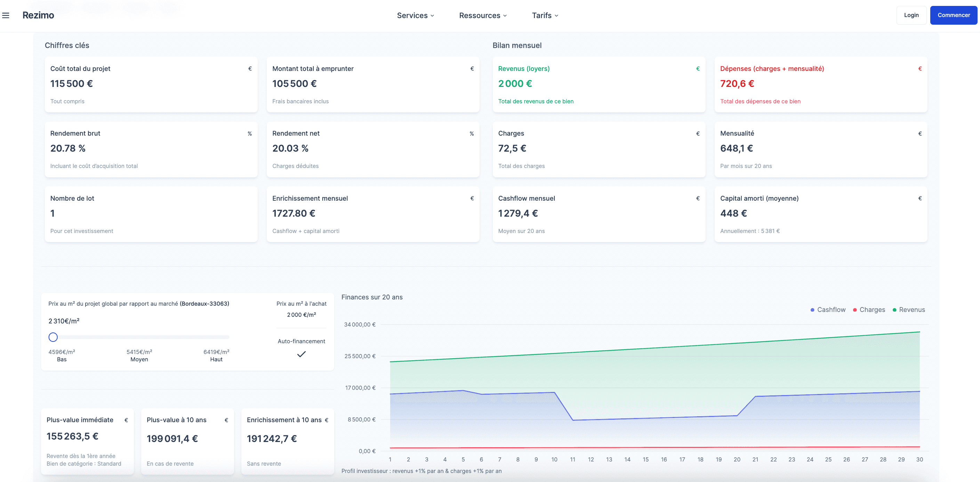Screen dimensions: 980x482
Task: Click the 6419€/m² Haut marker
Action: pos(216,356)
